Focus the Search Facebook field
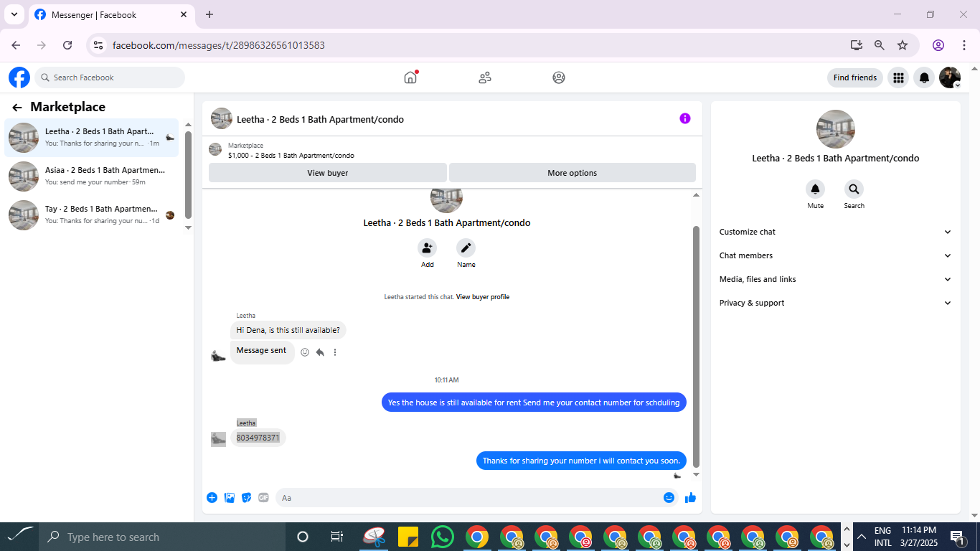980x551 pixels. pyautogui.click(x=110, y=77)
